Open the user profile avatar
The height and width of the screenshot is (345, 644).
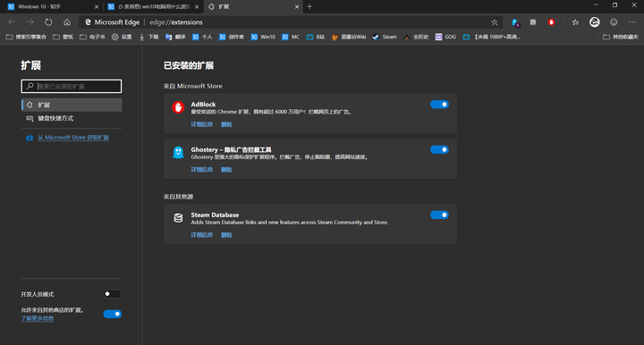(594, 22)
